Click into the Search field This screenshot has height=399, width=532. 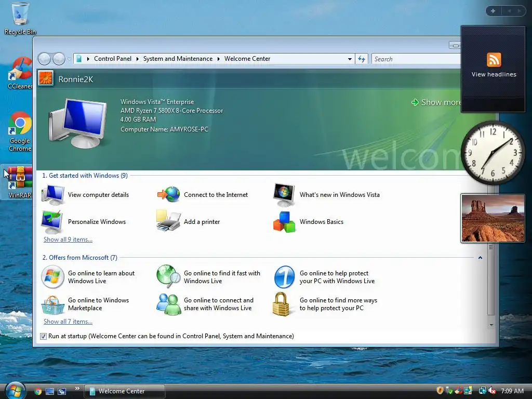click(416, 59)
